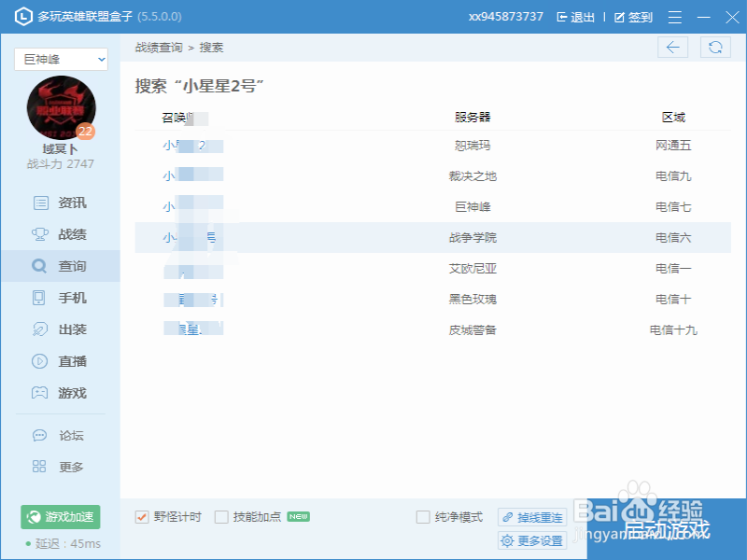Viewport: 747px width, 560px height.
Task: Click the 延迟 45ms latency indicator
Action: tap(63, 543)
